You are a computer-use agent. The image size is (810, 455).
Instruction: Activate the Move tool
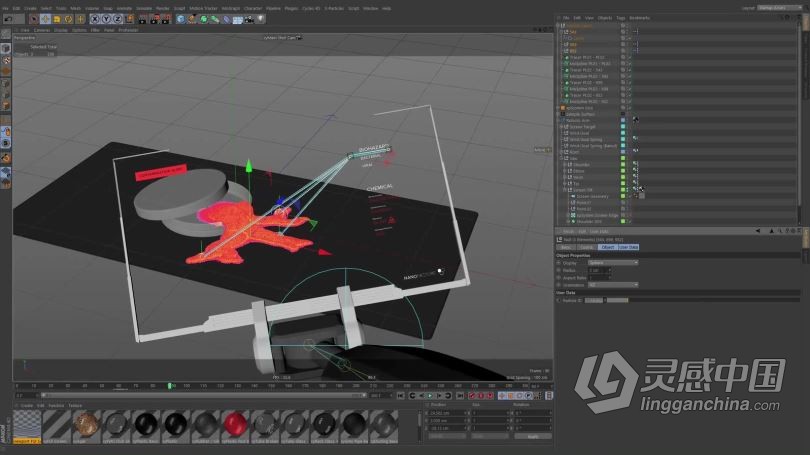[x=45, y=19]
